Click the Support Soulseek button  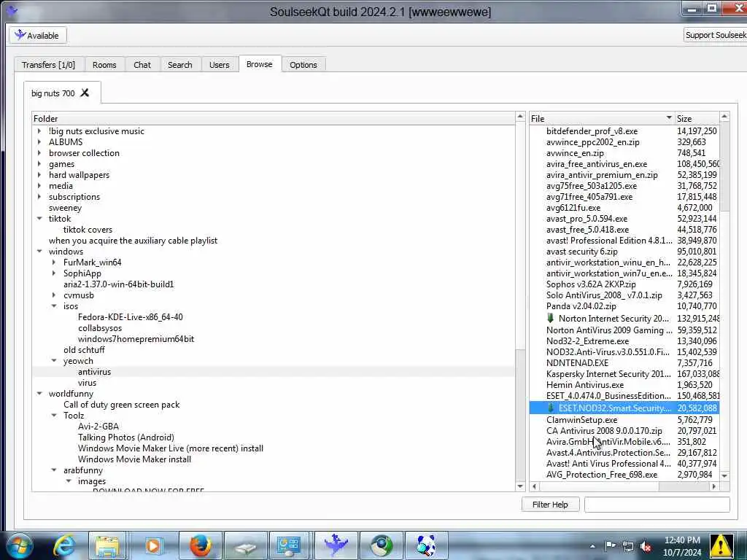[715, 35]
